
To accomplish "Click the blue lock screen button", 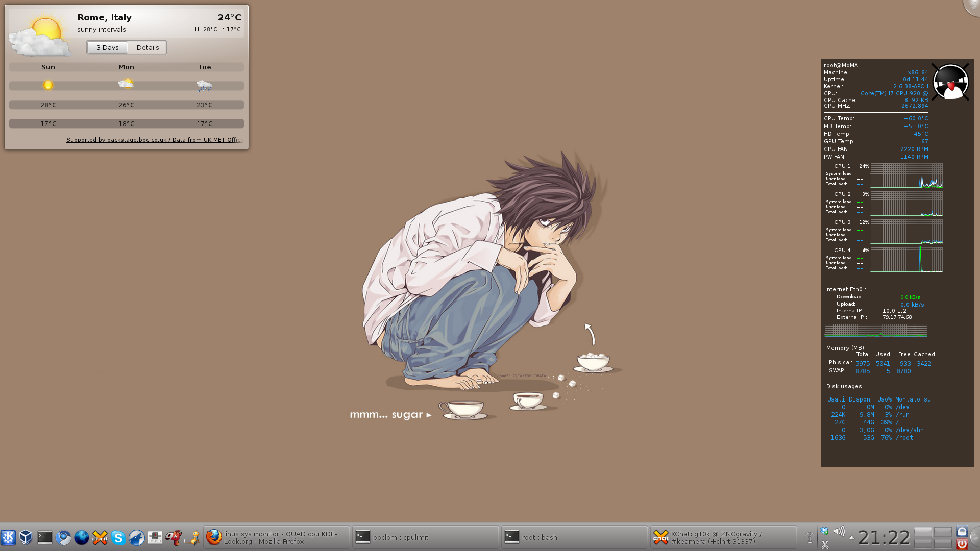I will tap(962, 532).
